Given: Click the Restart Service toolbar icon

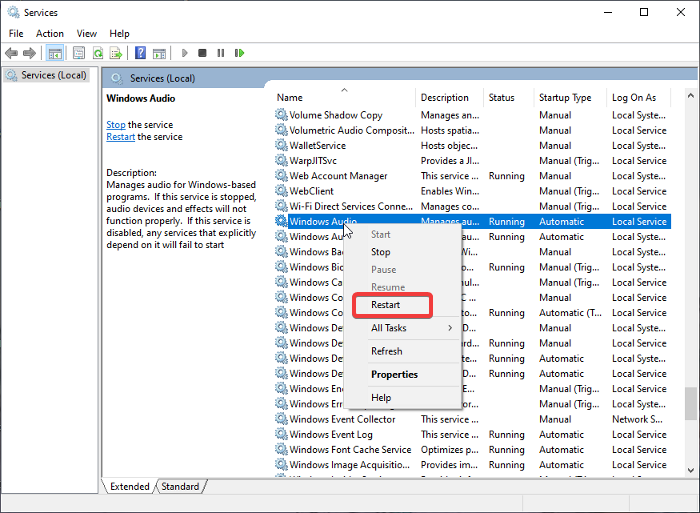Looking at the screenshot, I should click(x=239, y=53).
